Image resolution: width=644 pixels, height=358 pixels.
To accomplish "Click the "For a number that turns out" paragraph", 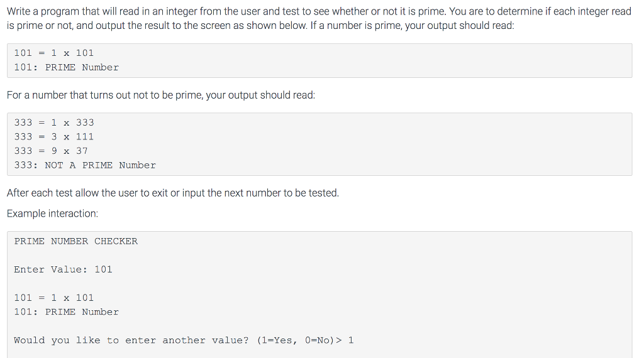I will click(161, 95).
